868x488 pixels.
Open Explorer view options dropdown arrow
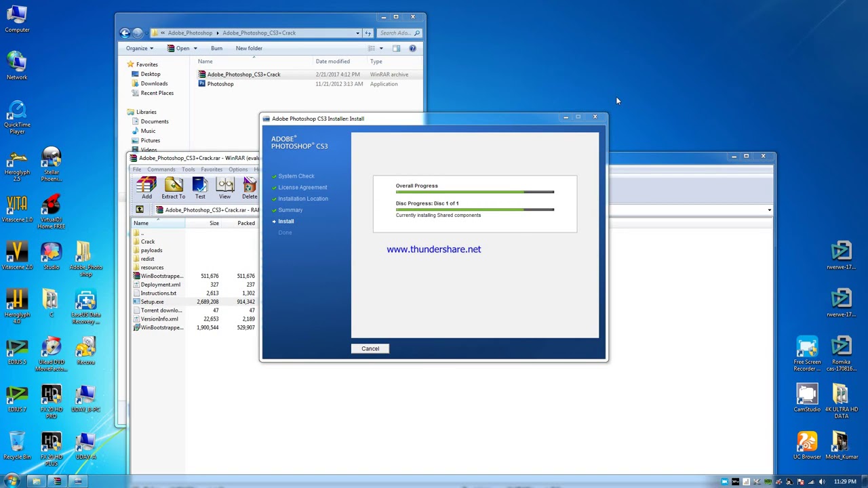[380, 48]
